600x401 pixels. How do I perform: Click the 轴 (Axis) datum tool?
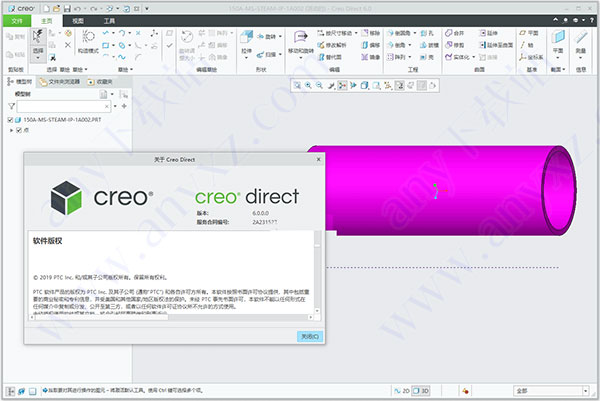(x=526, y=45)
